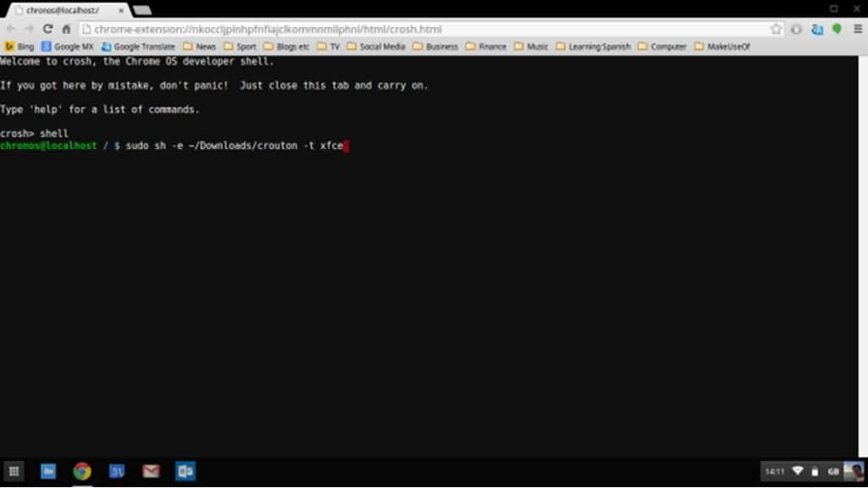The height and width of the screenshot is (488, 868).
Task: Bookmark this page with the star icon
Action: [776, 29]
